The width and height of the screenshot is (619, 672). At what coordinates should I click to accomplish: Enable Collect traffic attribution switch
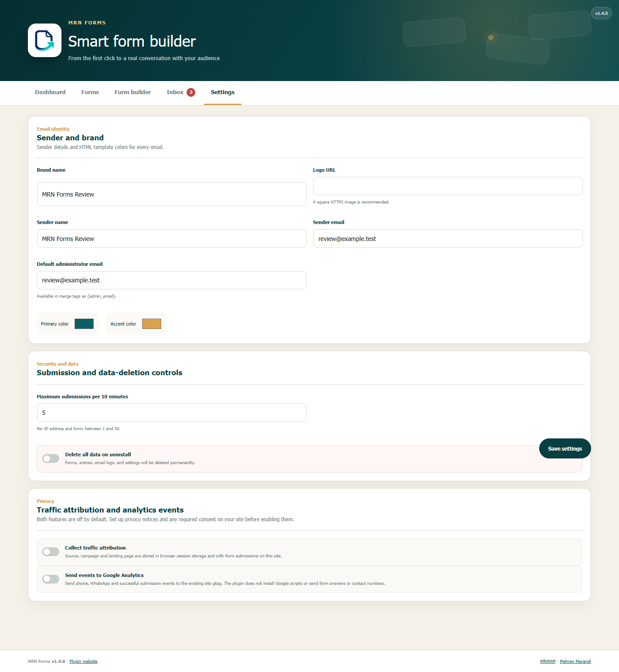pos(51,552)
